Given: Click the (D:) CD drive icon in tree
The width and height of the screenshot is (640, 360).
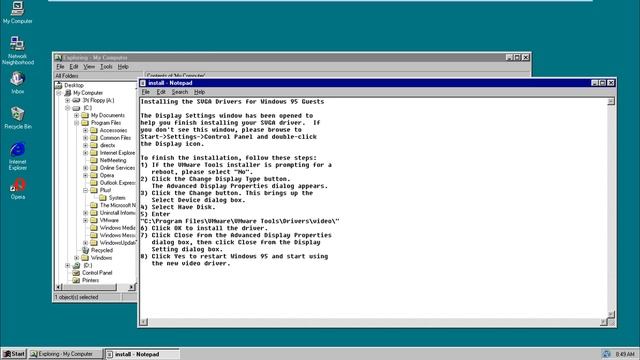Looking at the screenshot, I should 76,265.
